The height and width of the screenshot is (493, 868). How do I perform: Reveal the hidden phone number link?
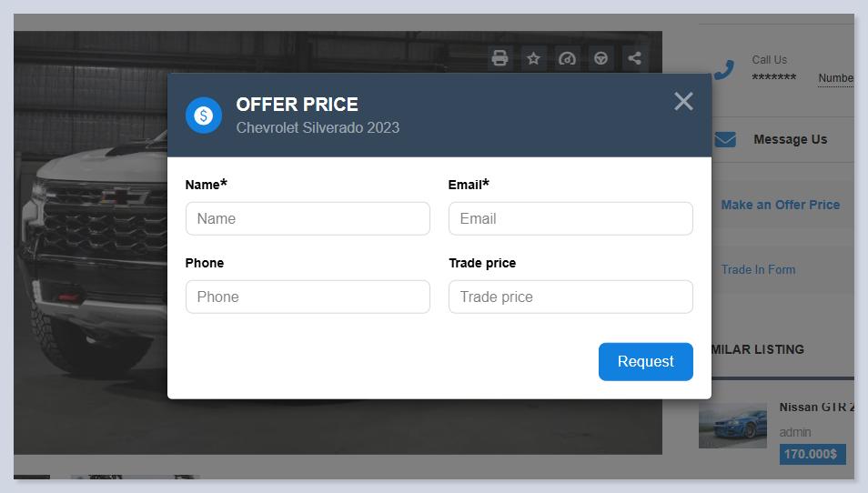[x=835, y=78]
